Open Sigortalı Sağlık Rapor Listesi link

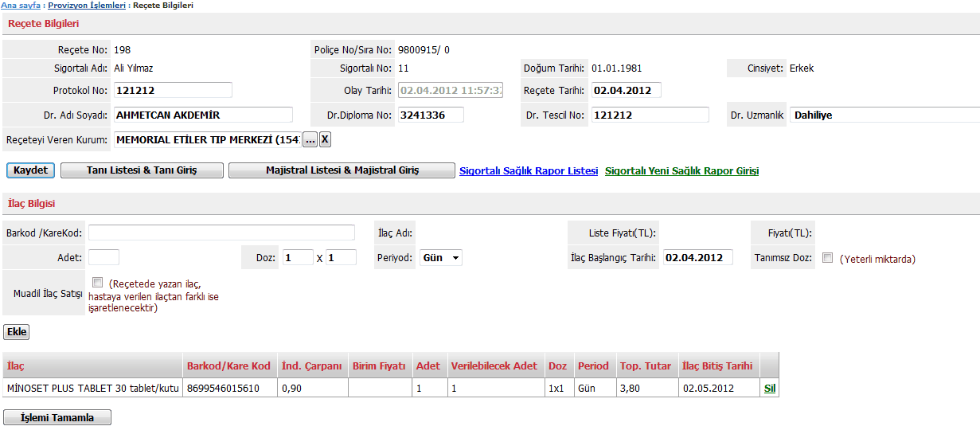pyautogui.click(x=529, y=171)
